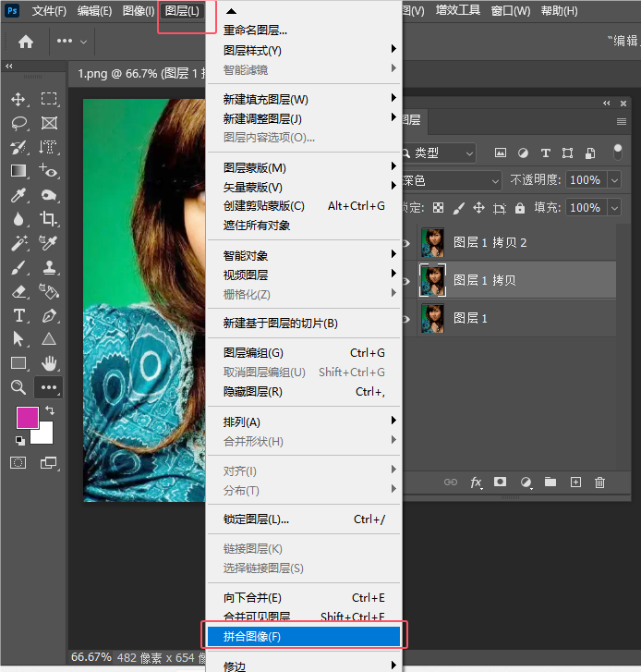Open the Layers panel menu icon

coord(622,122)
